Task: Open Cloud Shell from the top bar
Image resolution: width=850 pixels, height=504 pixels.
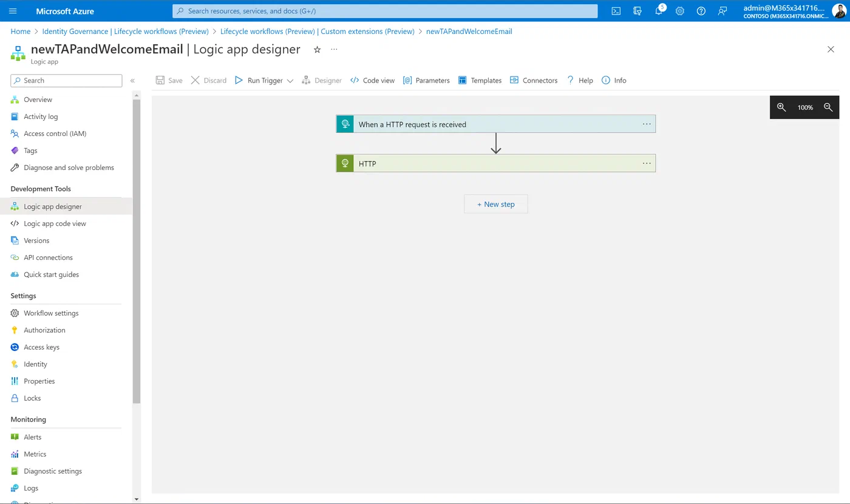Action: click(x=616, y=11)
